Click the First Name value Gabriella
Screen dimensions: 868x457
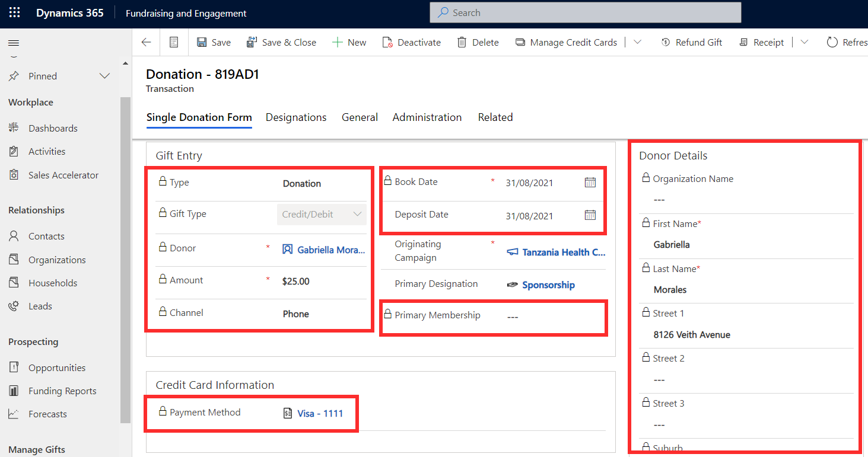672,244
